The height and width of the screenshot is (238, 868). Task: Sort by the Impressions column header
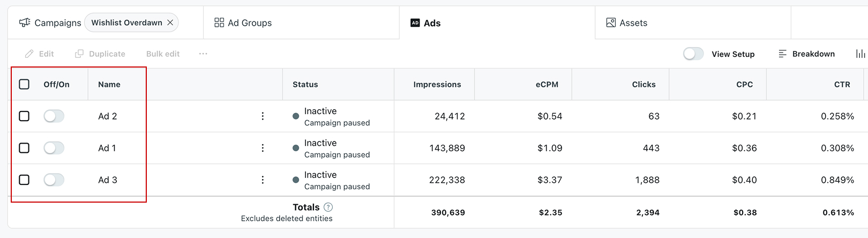tap(437, 84)
